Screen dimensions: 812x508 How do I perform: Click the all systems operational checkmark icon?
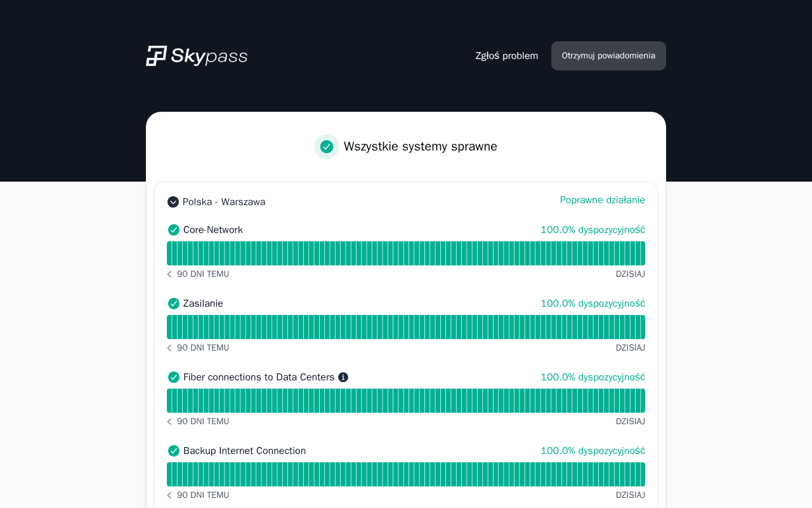[x=327, y=147]
